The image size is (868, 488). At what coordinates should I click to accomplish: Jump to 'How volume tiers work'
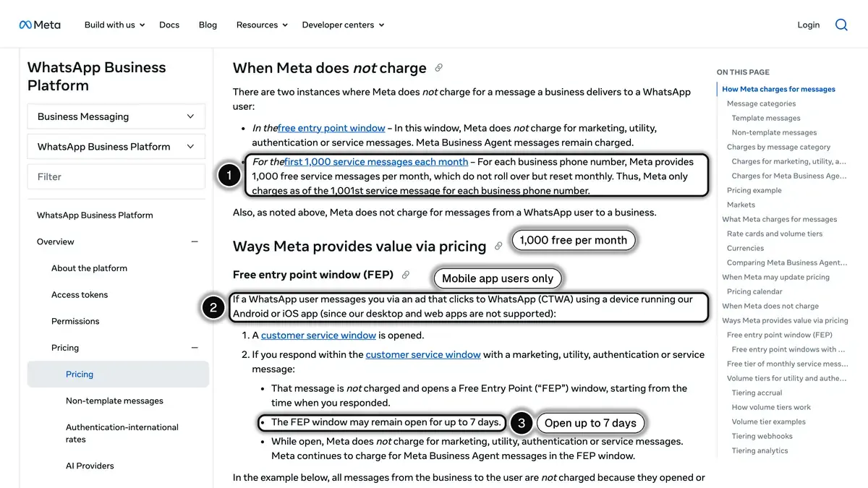pyautogui.click(x=771, y=407)
